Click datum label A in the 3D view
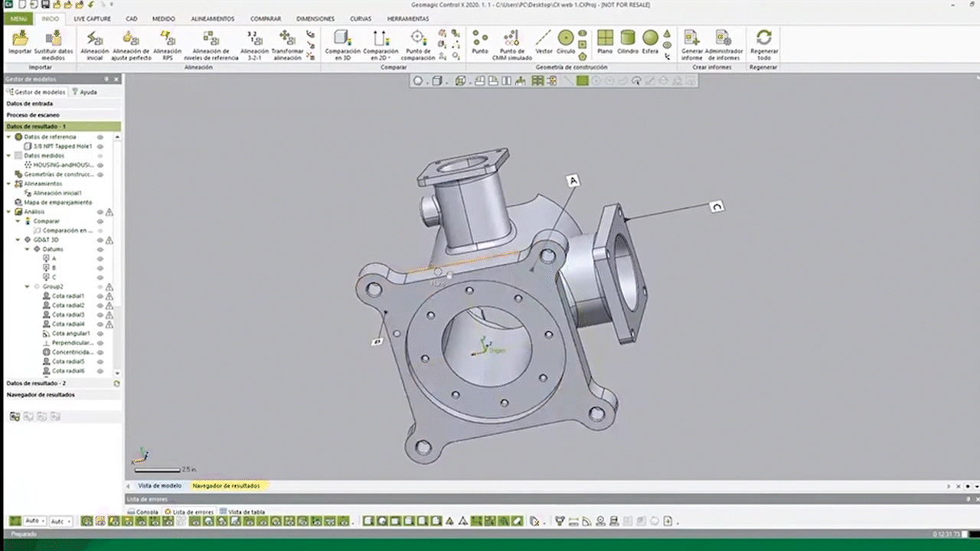Screen dimensions: 980x551 tap(573, 181)
